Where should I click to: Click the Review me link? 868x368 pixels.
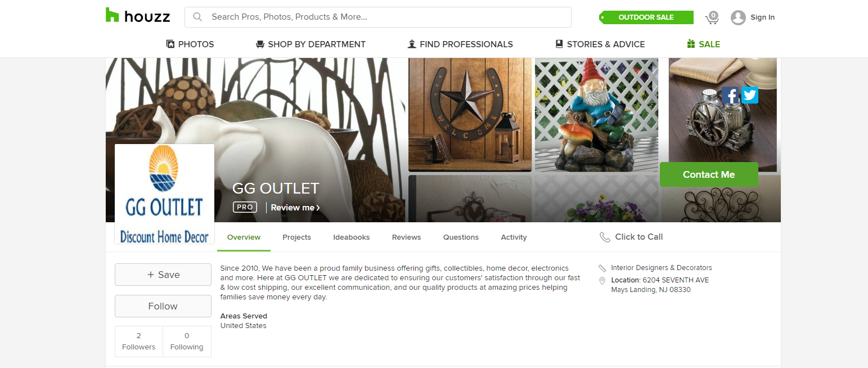click(295, 208)
